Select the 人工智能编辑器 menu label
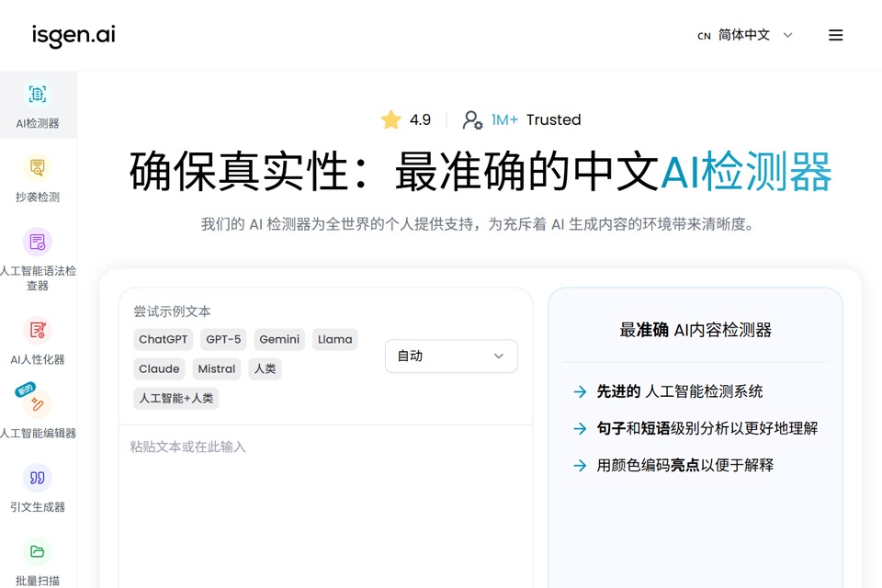This screenshot has height=588, width=882. tap(37, 434)
